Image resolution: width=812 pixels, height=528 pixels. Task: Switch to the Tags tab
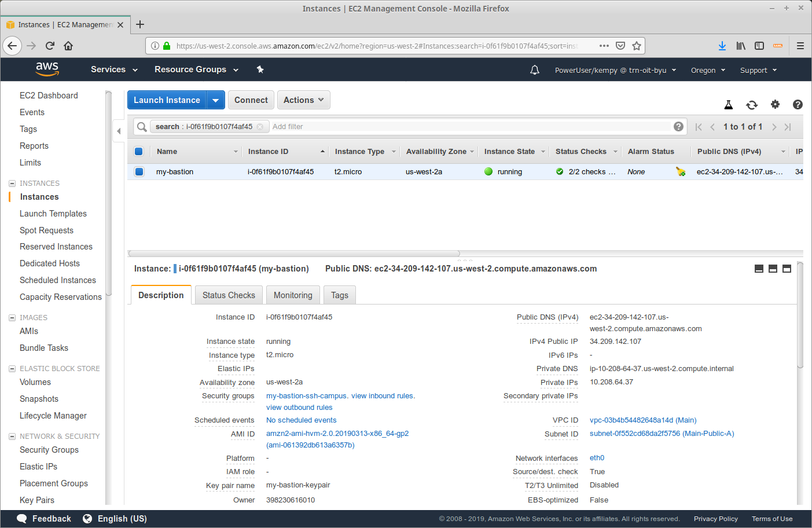[x=340, y=295]
